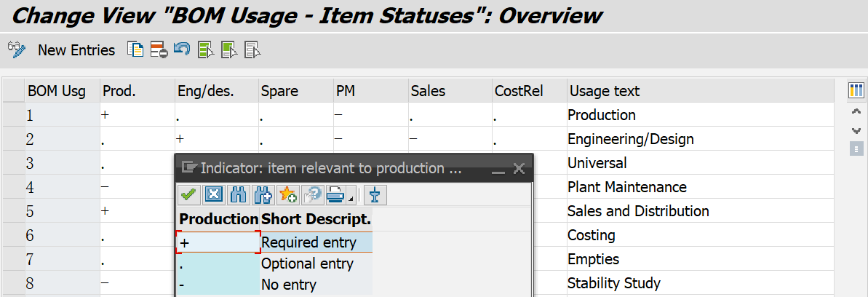
Task: Click the CostRel column header
Action: coord(530,91)
